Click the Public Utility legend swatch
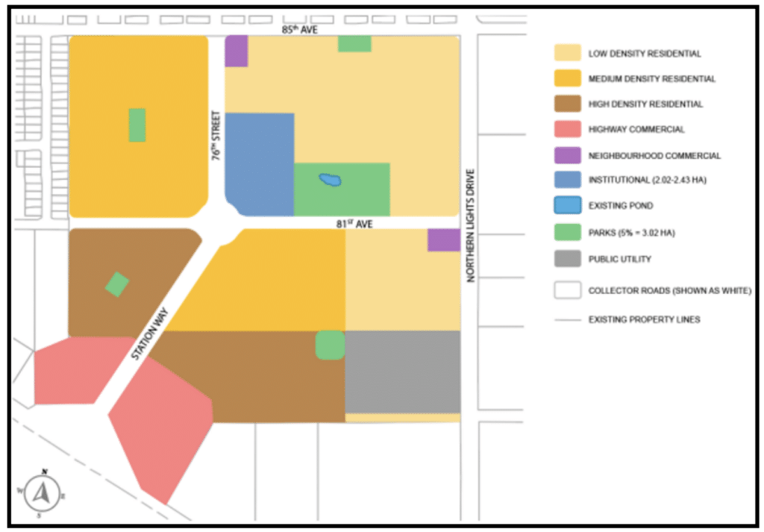The image size is (764, 532). (566, 259)
